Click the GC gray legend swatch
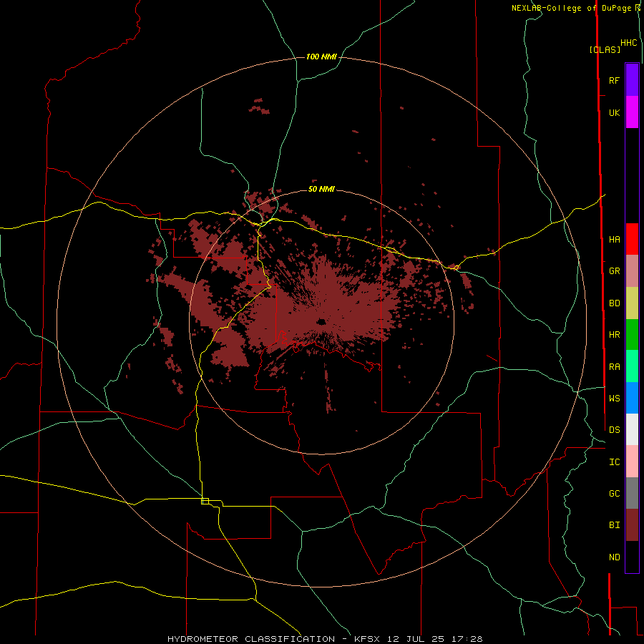The height and width of the screenshot is (644, 644). [x=632, y=493]
